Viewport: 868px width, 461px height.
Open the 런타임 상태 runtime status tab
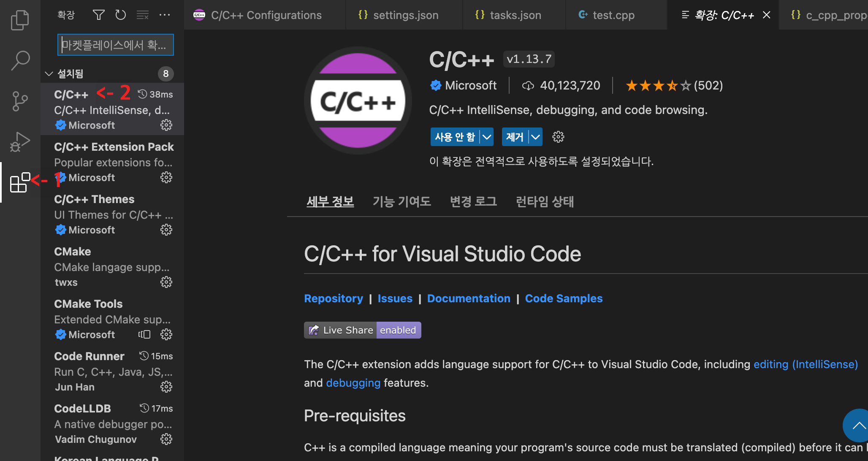pos(545,201)
